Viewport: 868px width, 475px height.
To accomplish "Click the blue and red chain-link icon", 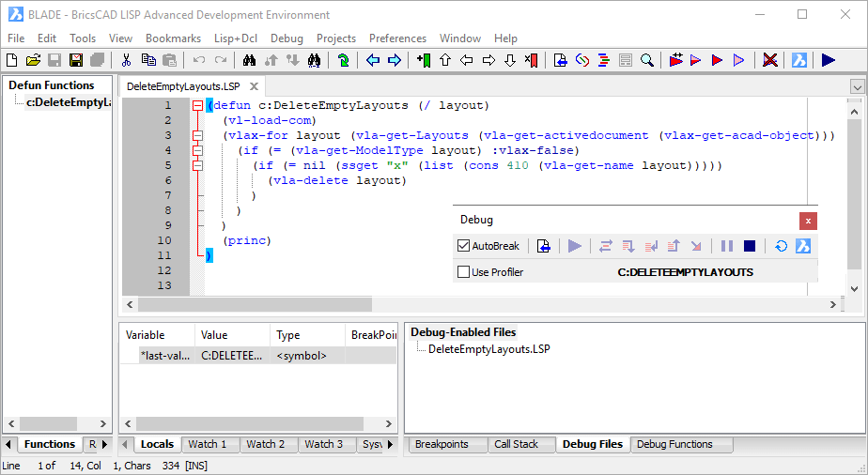I will [x=581, y=60].
